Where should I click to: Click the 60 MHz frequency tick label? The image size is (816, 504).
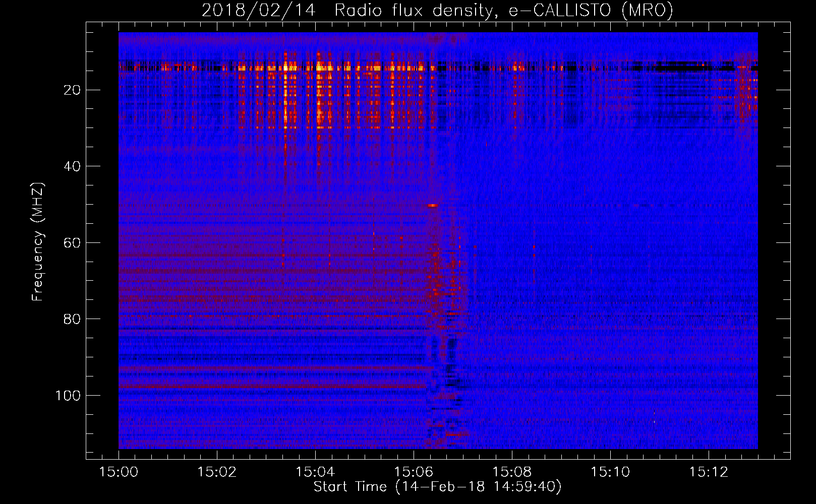tap(73, 243)
